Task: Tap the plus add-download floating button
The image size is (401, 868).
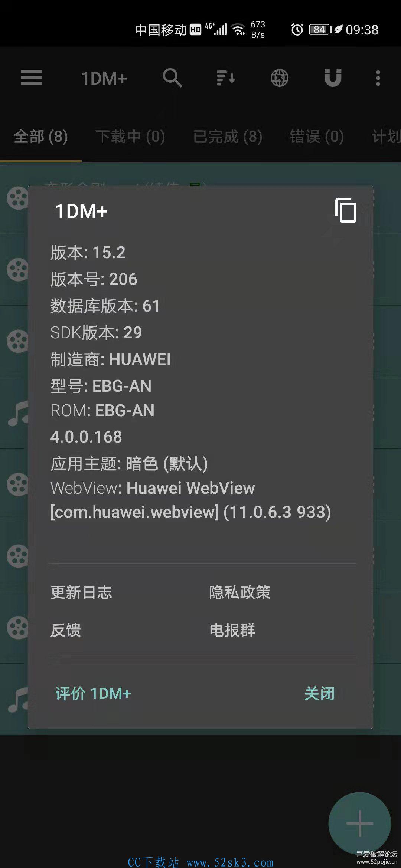Action: [359, 823]
